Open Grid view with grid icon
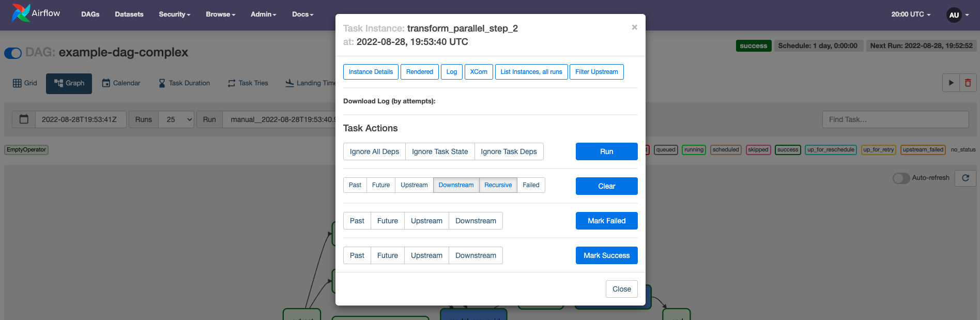Screen dimensions: 980x320 click(25, 83)
